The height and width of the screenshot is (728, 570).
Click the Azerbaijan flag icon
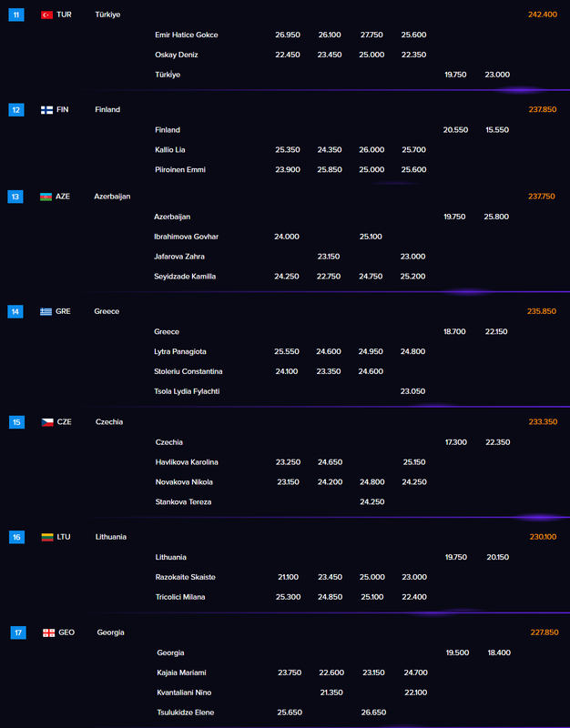[46, 197]
